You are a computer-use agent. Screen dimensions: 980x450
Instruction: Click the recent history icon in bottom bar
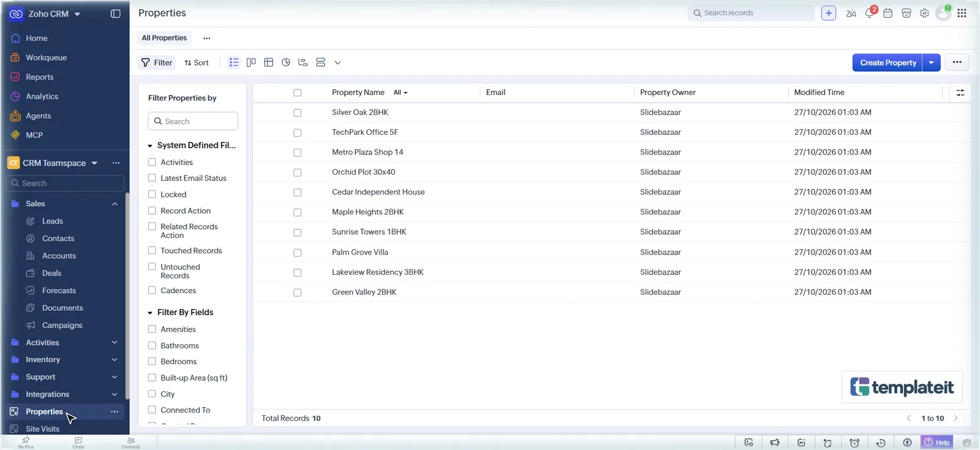(881, 443)
